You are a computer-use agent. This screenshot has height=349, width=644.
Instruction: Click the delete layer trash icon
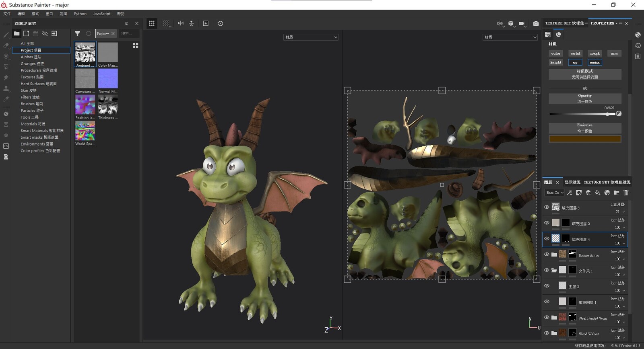click(x=626, y=193)
